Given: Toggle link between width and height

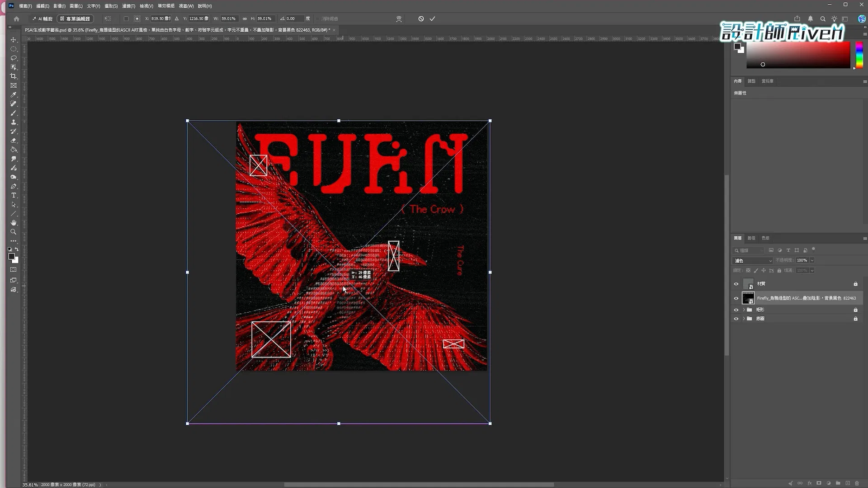Looking at the screenshot, I should pyautogui.click(x=245, y=19).
